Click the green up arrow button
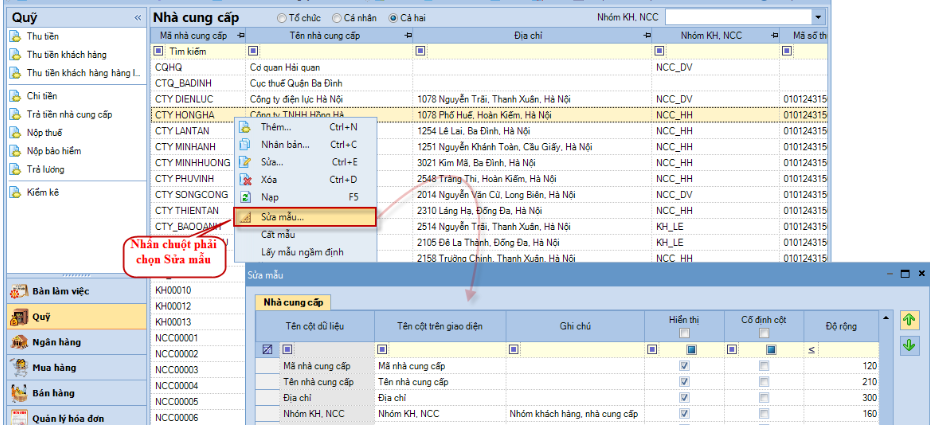 [x=908, y=320]
